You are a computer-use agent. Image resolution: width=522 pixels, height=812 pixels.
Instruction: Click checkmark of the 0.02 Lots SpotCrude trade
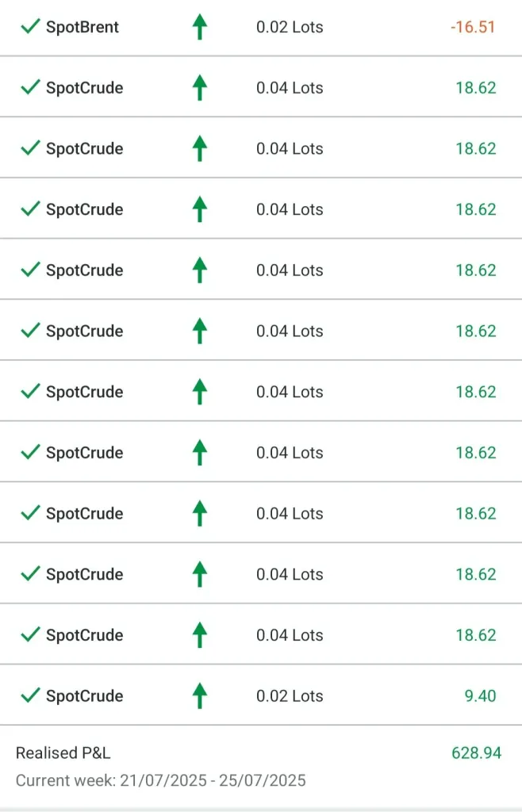coord(30,696)
